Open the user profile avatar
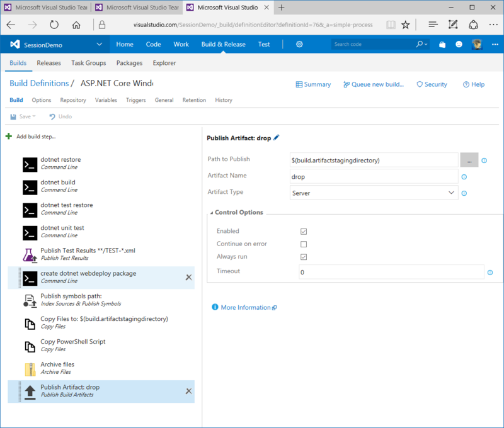This screenshot has width=504, height=428. [477, 44]
